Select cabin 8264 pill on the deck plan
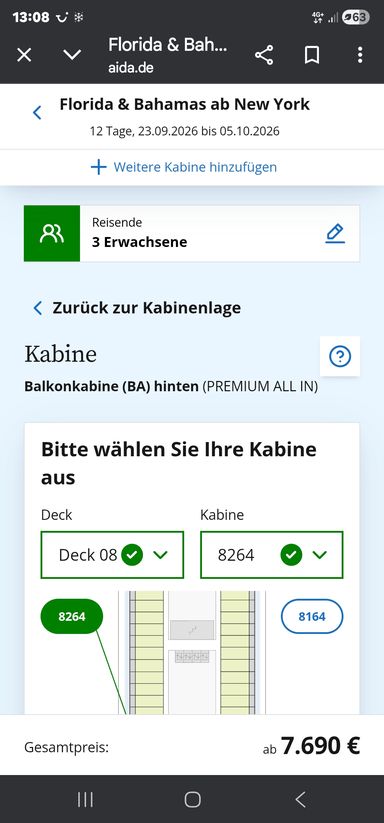The image size is (384, 823). (72, 616)
